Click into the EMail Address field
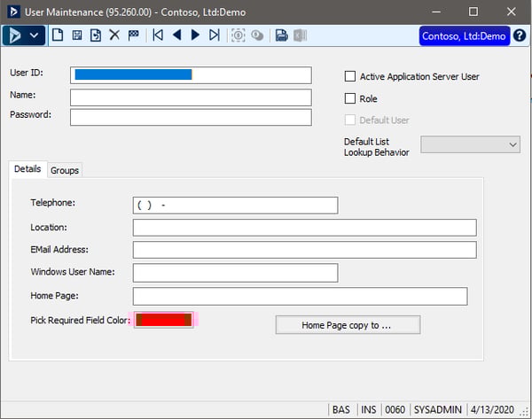Image resolution: width=532 pixels, height=419 pixels. pos(305,250)
